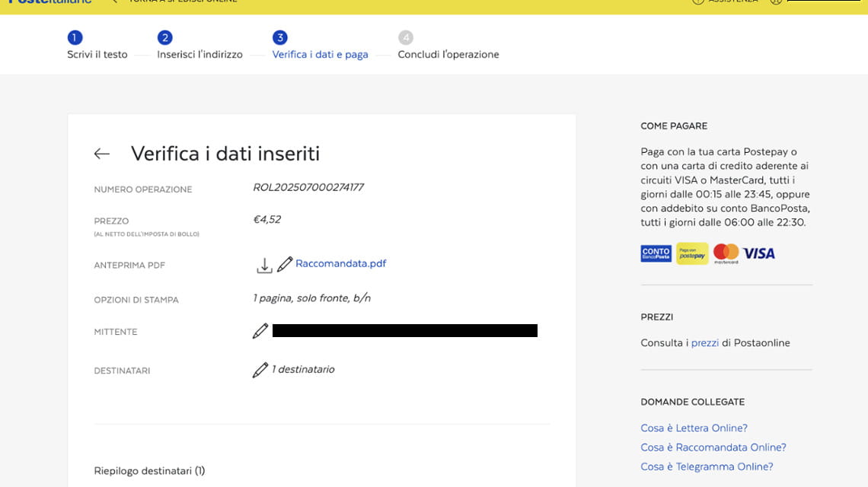
Task: Go to Inserisci l'indirizzo step
Action: (x=199, y=54)
